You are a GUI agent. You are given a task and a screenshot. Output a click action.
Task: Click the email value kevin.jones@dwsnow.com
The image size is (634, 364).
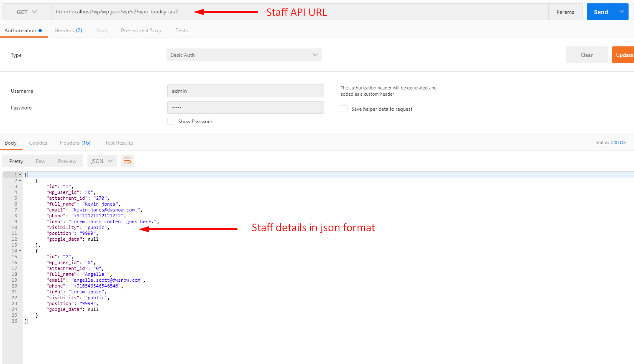click(x=107, y=210)
